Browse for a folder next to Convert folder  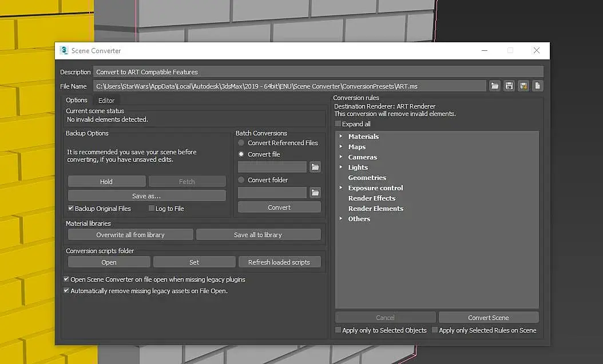315,193
